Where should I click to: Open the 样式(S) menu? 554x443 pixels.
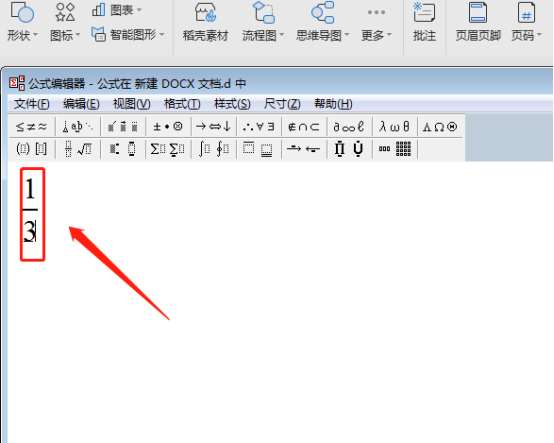[232, 104]
